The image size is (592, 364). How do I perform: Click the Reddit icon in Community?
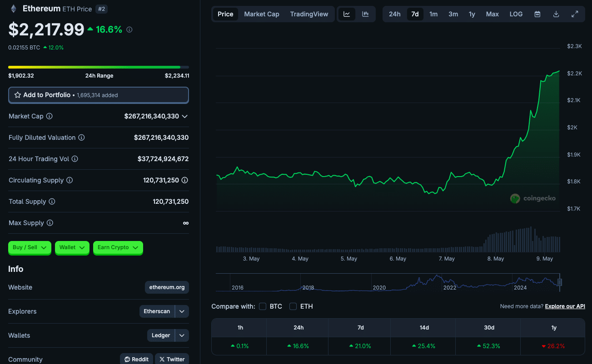point(127,359)
